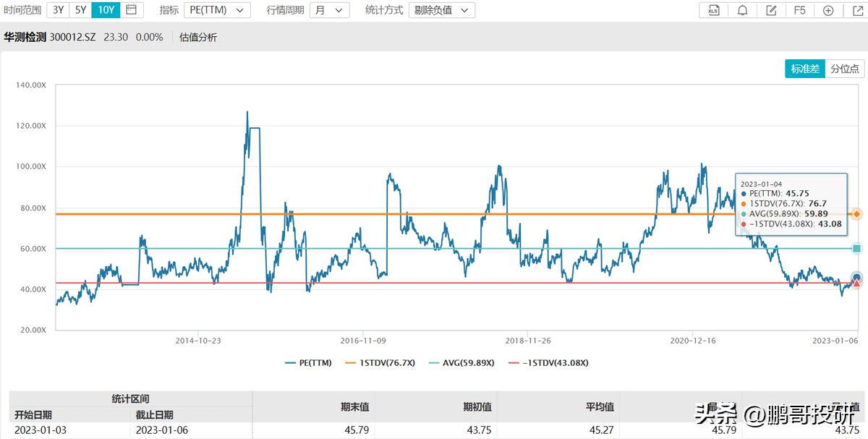Open chart in external window icon
Image resolution: width=868 pixels, height=439 pixels.
pyautogui.click(x=856, y=10)
